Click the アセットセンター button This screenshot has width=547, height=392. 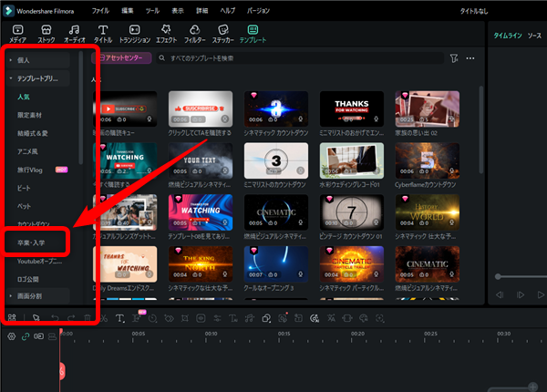121,58
